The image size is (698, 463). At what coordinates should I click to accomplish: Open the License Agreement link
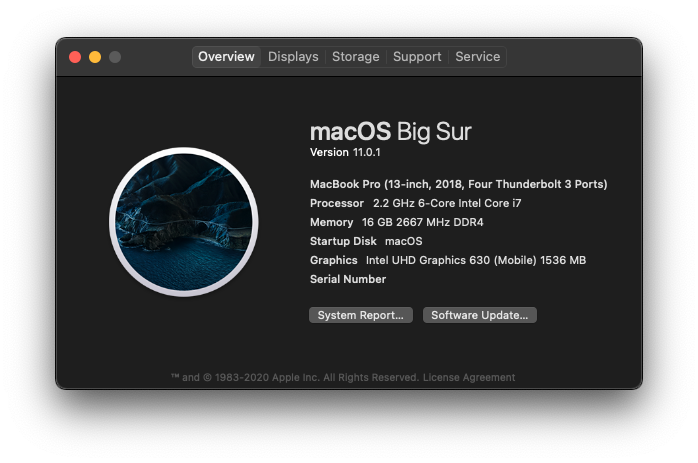469,378
